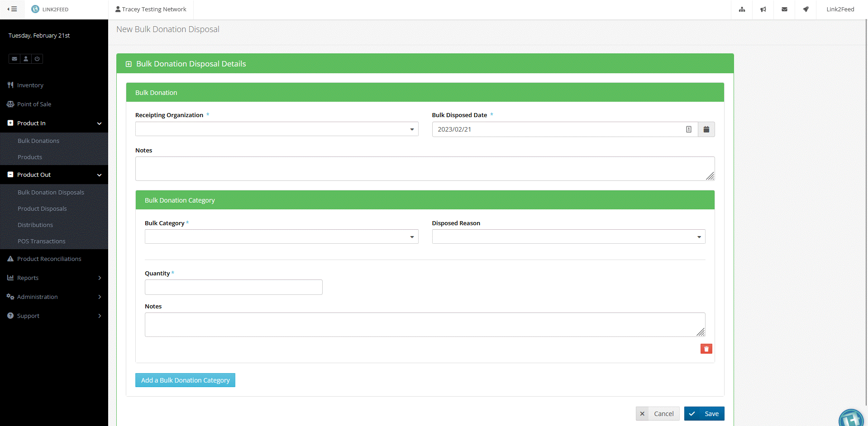Open the Bulk Category dropdown
Screen dimensions: 868x426
click(x=281, y=237)
